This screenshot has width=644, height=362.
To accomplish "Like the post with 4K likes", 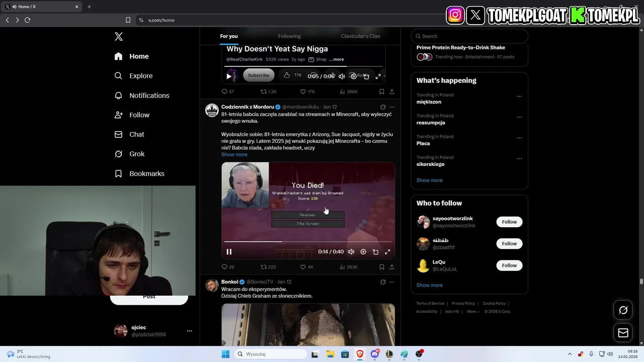I will click(307, 267).
